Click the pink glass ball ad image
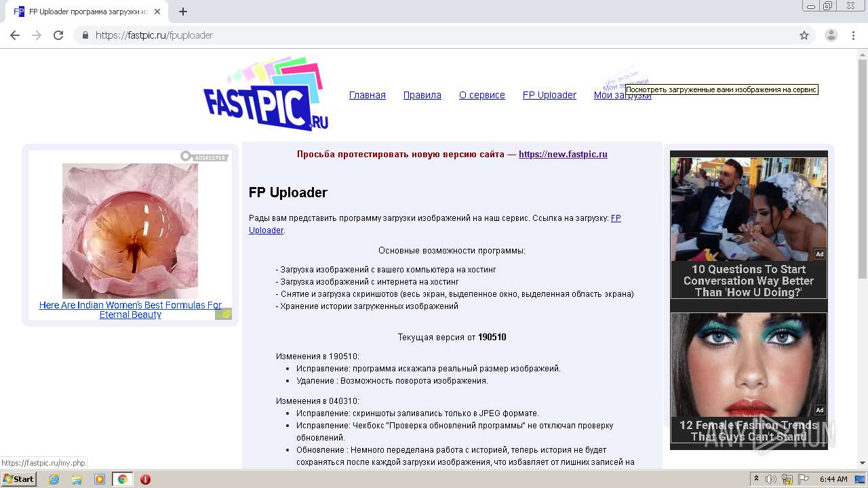 coord(130,231)
